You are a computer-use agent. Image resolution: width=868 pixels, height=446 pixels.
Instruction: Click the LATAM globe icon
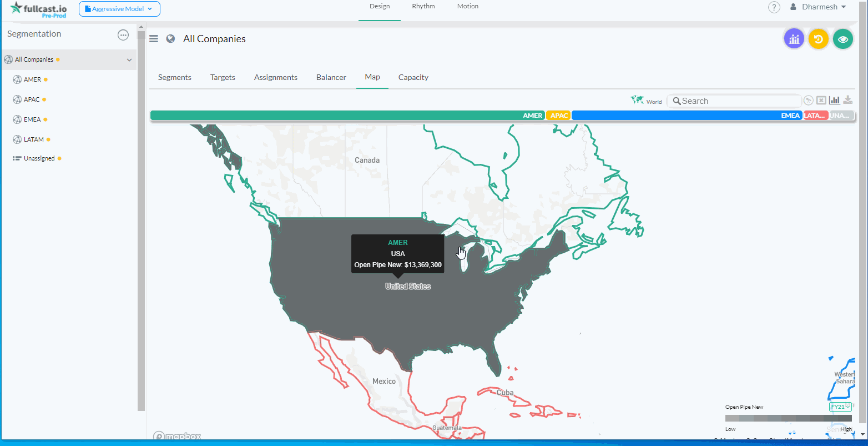tap(17, 139)
